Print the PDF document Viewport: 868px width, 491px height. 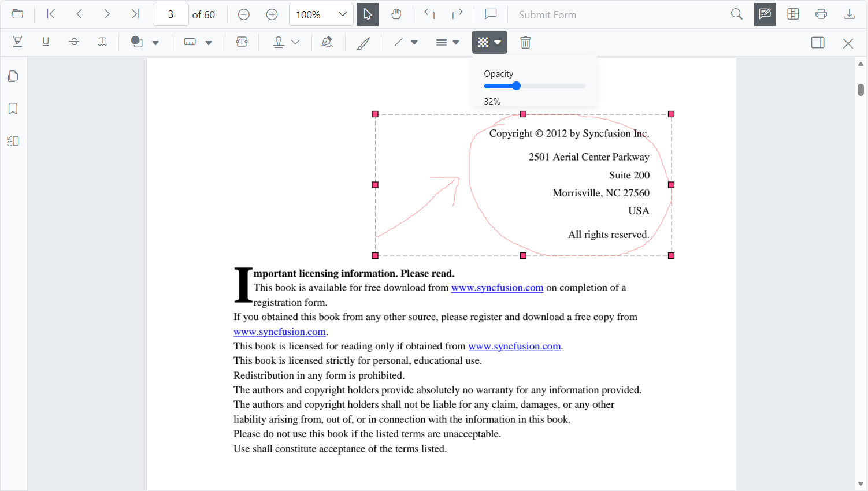pyautogui.click(x=821, y=14)
